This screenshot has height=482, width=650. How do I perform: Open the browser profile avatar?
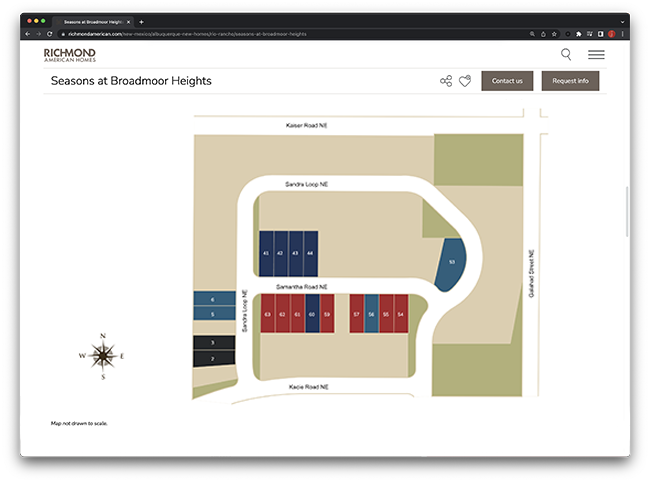coord(612,34)
